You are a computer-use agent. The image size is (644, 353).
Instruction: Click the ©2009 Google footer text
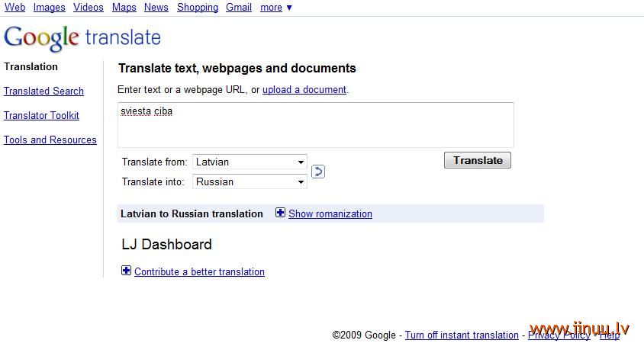click(x=364, y=335)
